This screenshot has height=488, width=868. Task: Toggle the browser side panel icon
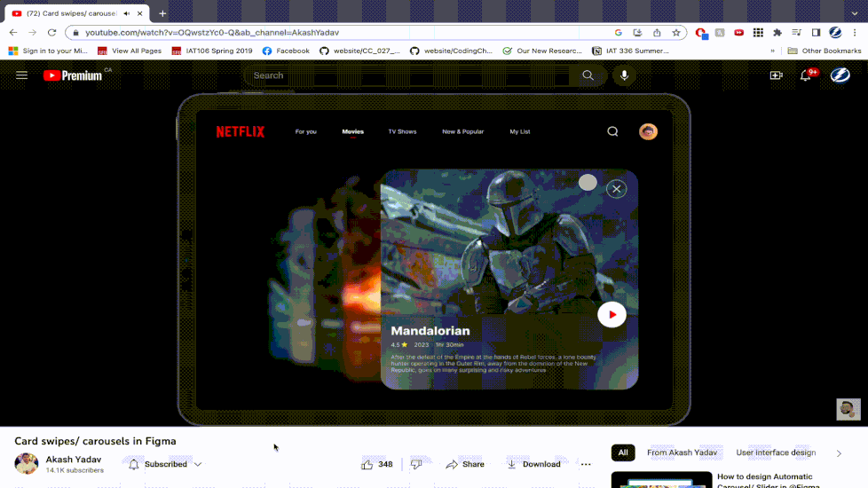(816, 33)
